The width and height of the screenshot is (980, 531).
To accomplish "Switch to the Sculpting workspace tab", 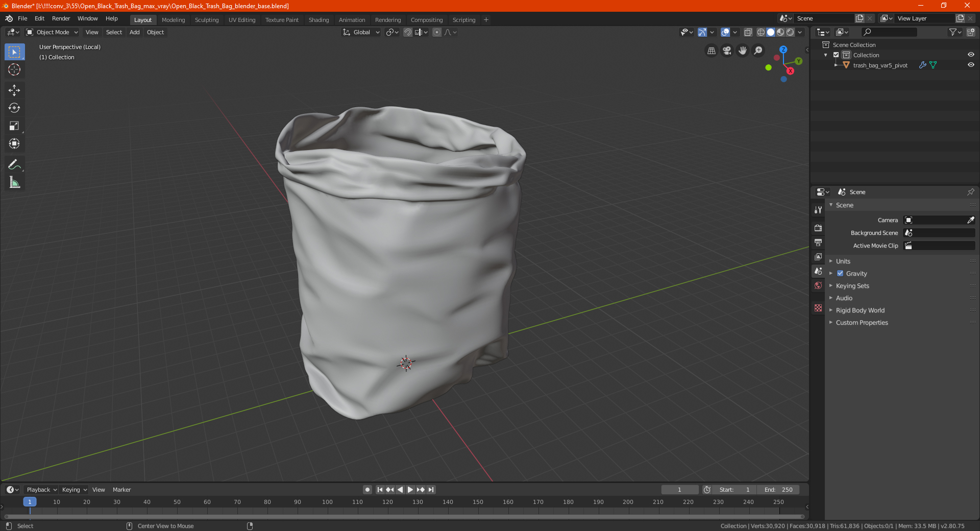I will point(207,20).
